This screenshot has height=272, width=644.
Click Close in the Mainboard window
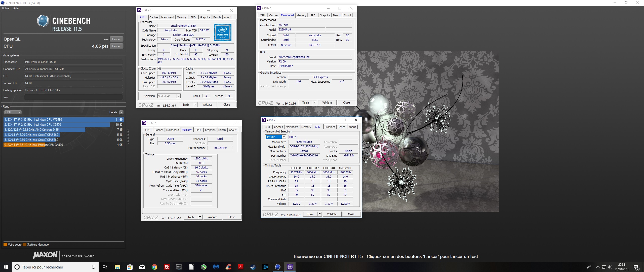click(346, 103)
